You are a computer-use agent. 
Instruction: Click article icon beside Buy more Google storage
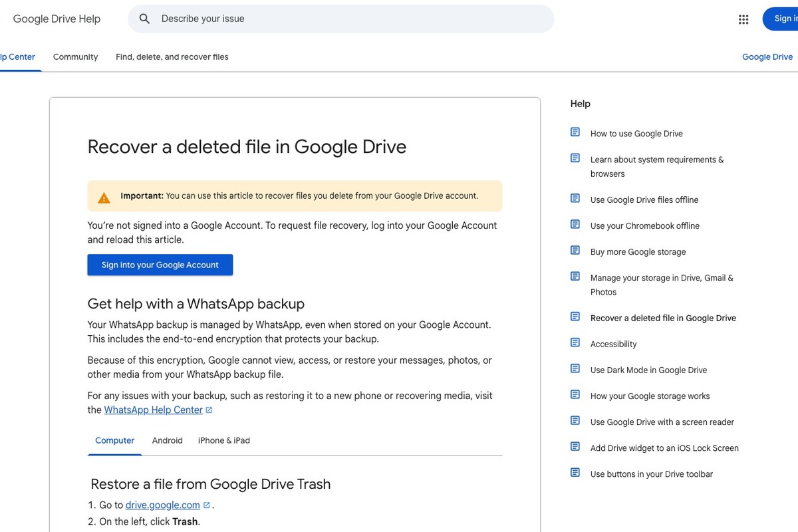pos(575,250)
